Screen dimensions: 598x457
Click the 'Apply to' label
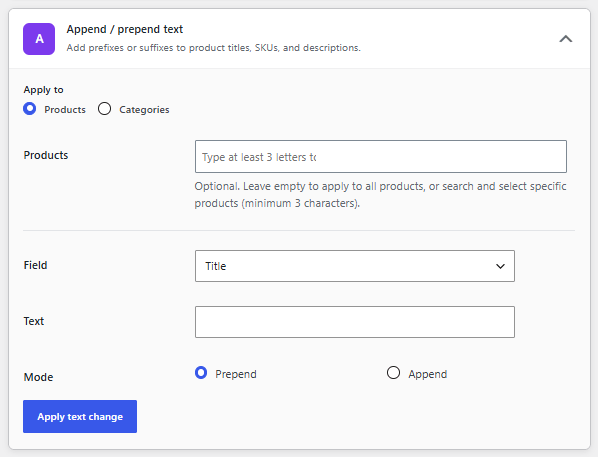tap(43, 90)
